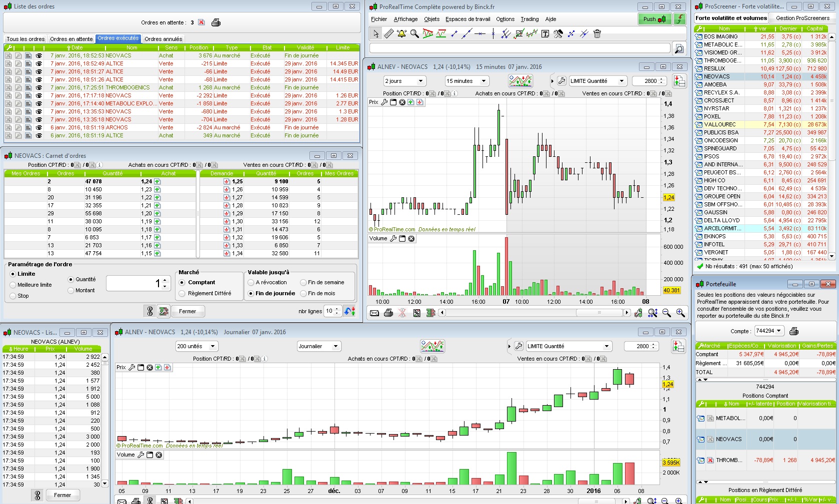Cancel all pending orders with red X

201,22
